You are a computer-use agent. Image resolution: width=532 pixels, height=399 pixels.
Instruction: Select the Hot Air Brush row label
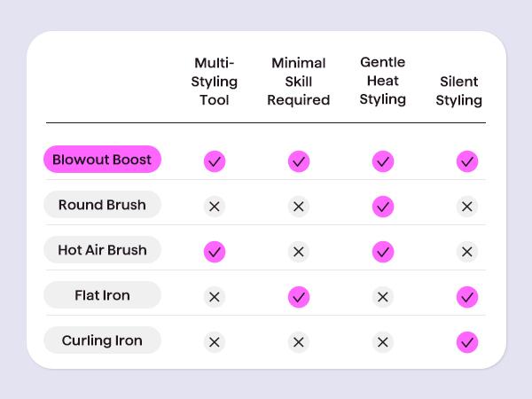click(x=102, y=250)
